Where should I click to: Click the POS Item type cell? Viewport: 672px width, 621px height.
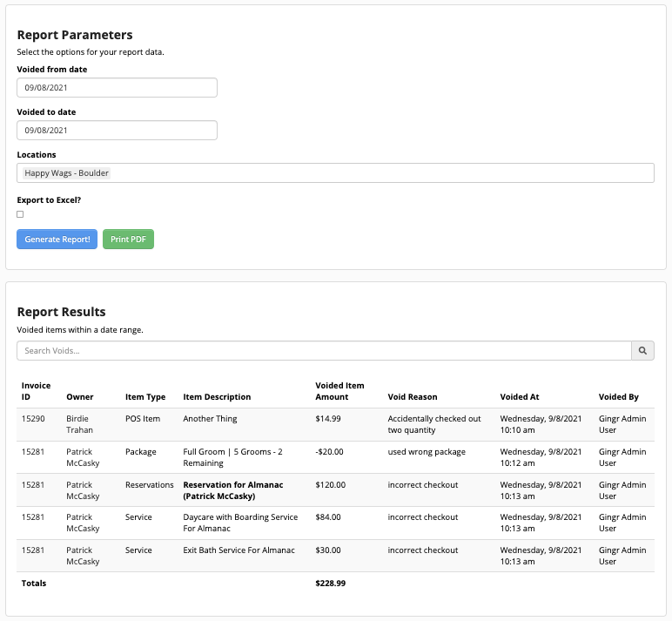click(x=143, y=419)
